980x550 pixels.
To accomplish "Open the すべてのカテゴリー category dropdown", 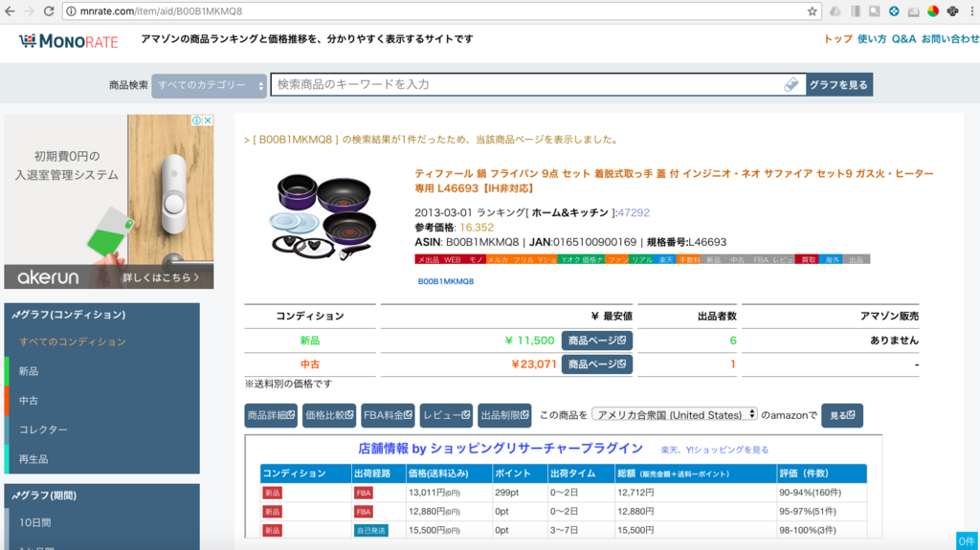I will [209, 85].
